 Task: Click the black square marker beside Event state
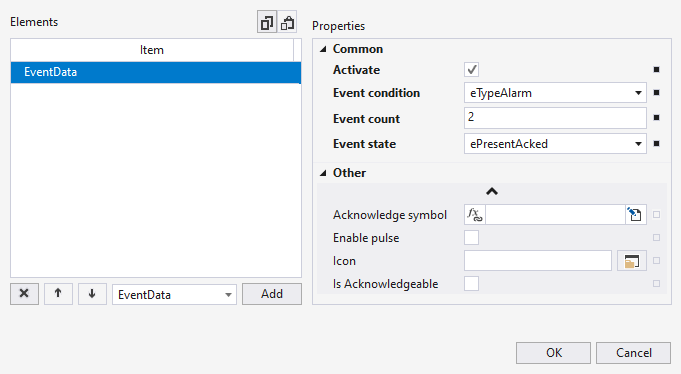tap(657, 143)
